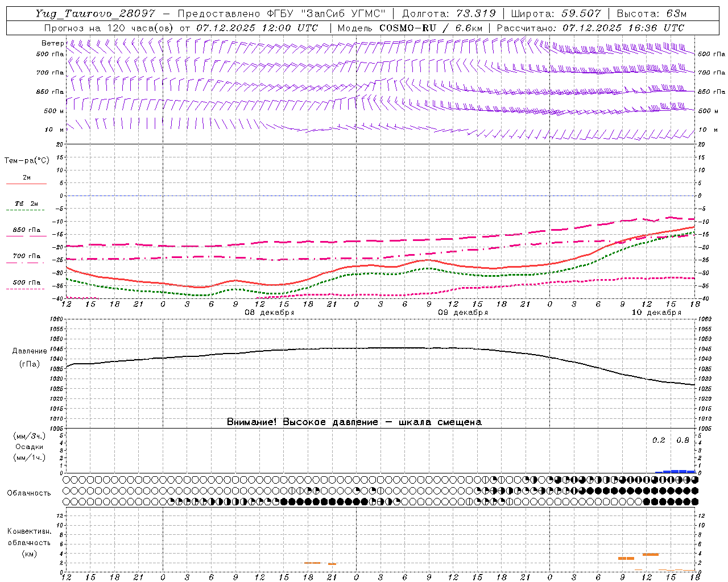Click the provider text "ЗапСиб УГМС"
This screenshot has height=582, width=728.
click(343, 14)
